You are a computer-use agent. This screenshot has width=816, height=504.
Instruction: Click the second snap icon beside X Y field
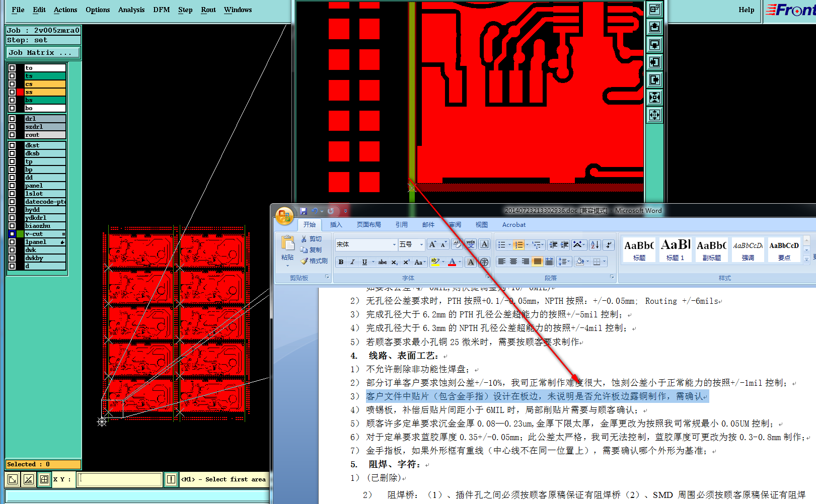29,479
